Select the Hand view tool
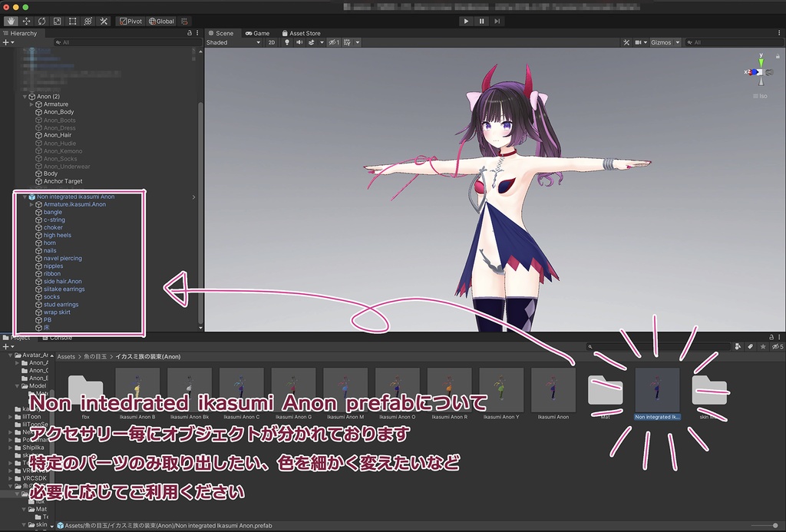Screen dimensions: 786x532 click(12, 21)
